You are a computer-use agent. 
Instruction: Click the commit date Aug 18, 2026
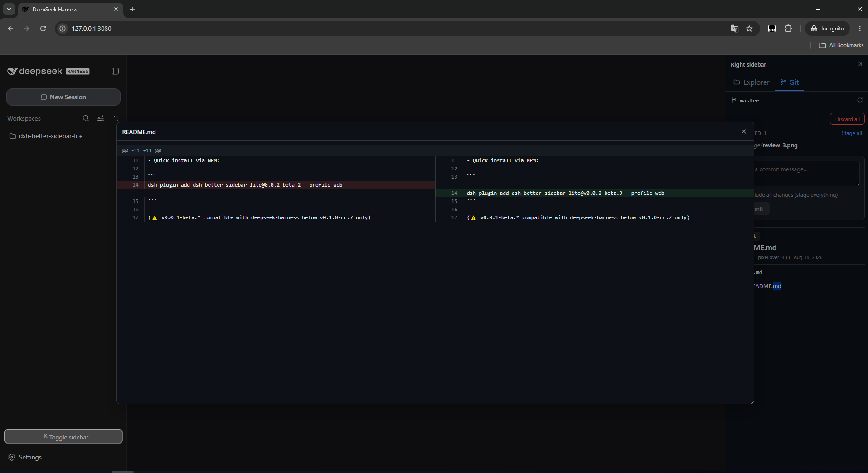(x=808, y=257)
